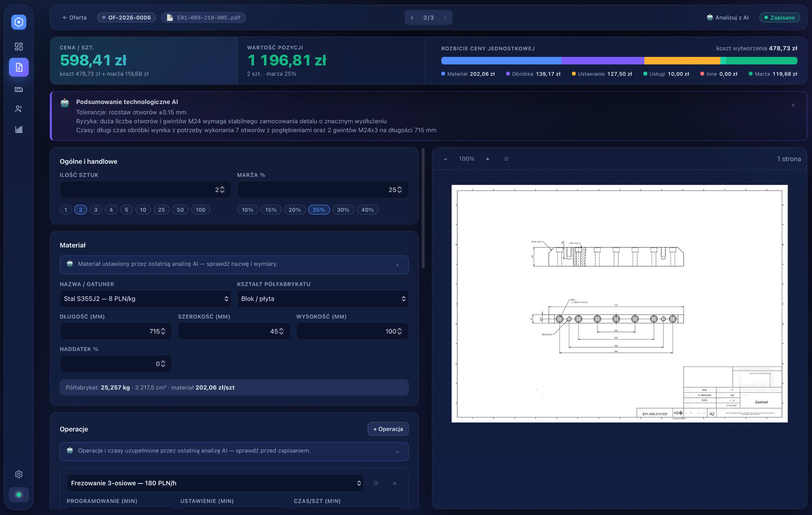
Task: Zoom in the drawing preview with plus
Action: pos(487,159)
